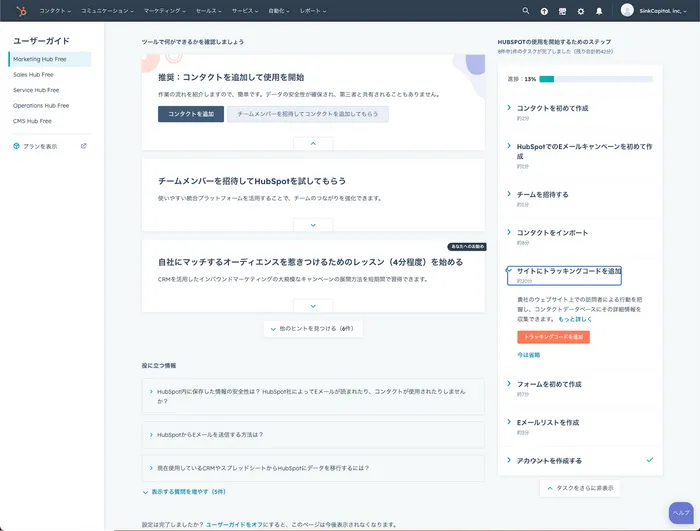700x531 pixels.
Task: Select Operations Hub Free in sidebar
Action: point(41,106)
